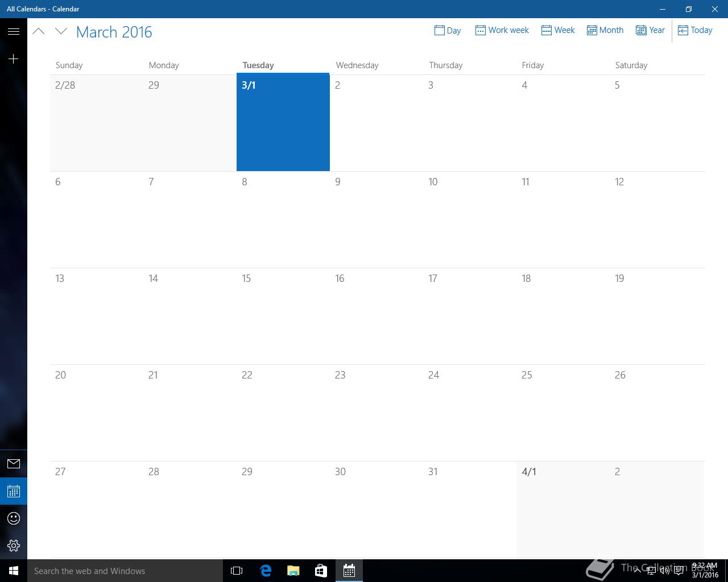Open the Windows Start button
728x582 pixels.
point(14,571)
